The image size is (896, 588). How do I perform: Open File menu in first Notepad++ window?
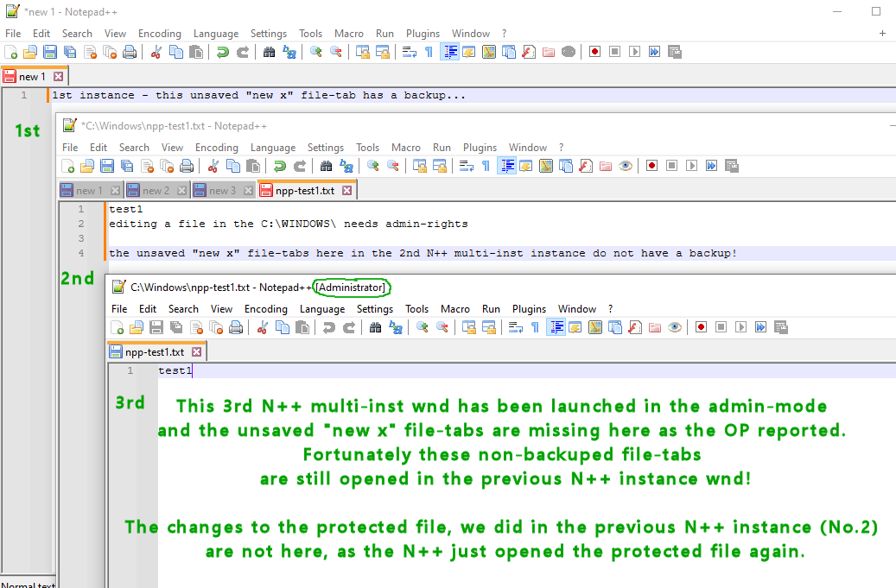[x=13, y=34]
